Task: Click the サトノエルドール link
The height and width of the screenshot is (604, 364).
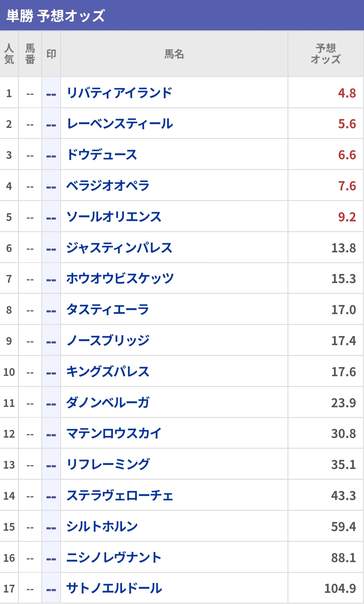Action: [x=114, y=588]
